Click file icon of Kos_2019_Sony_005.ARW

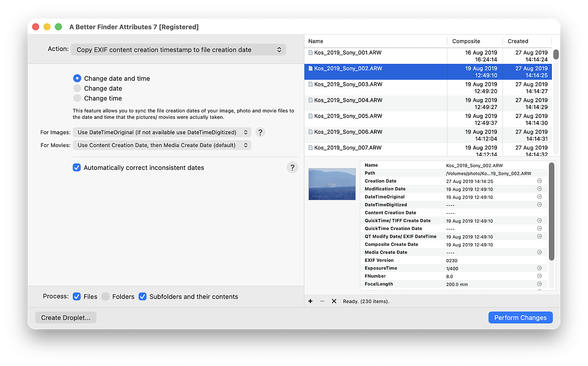click(311, 116)
